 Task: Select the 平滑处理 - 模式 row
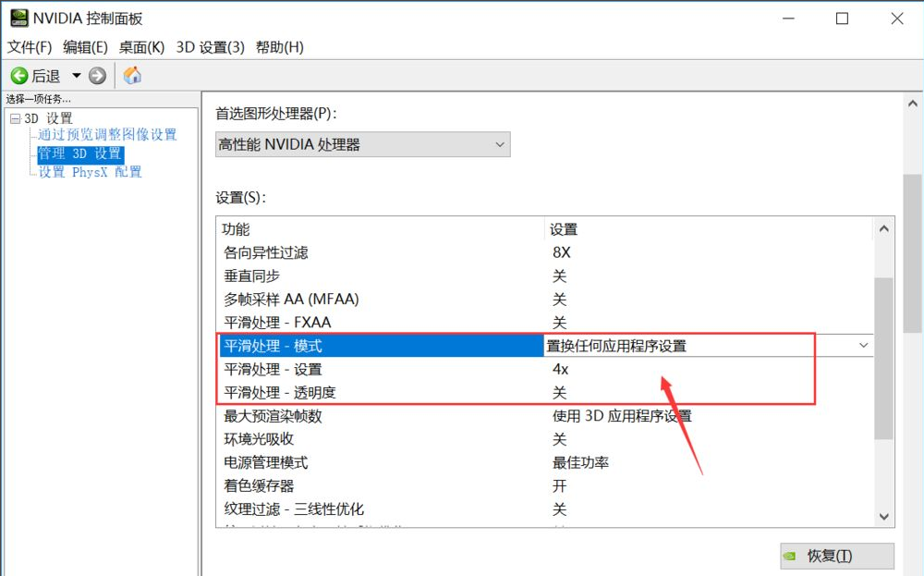click(x=545, y=346)
